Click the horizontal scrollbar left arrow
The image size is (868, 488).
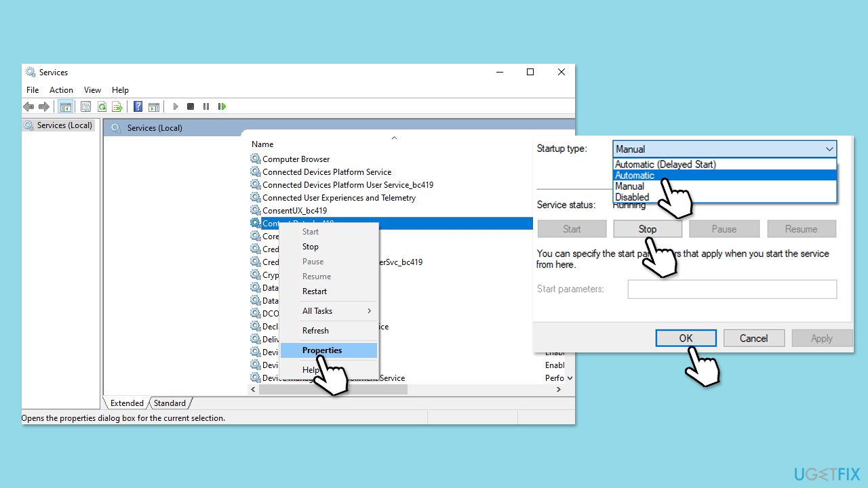[254, 390]
